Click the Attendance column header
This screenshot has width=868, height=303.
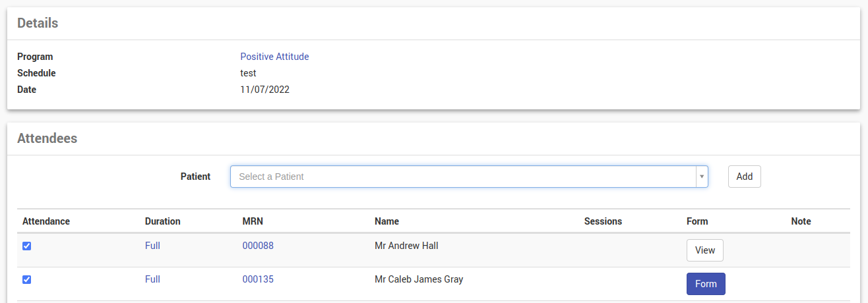coord(46,221)
